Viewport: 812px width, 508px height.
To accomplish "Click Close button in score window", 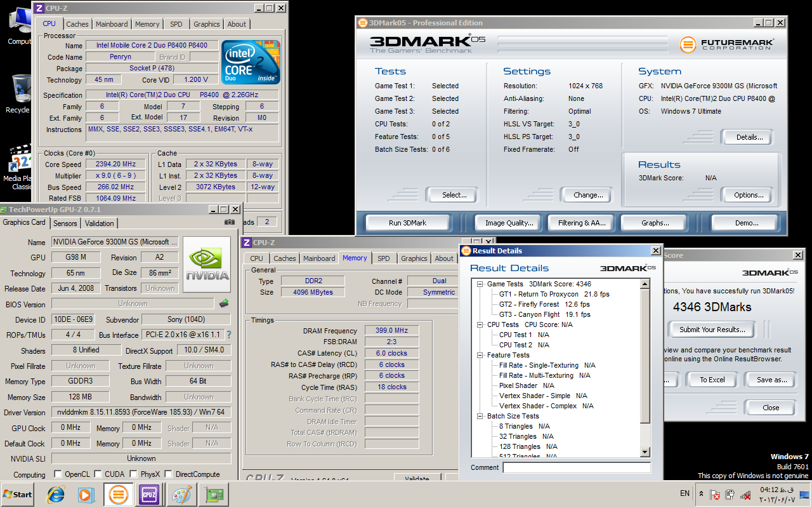I will 771,408.
